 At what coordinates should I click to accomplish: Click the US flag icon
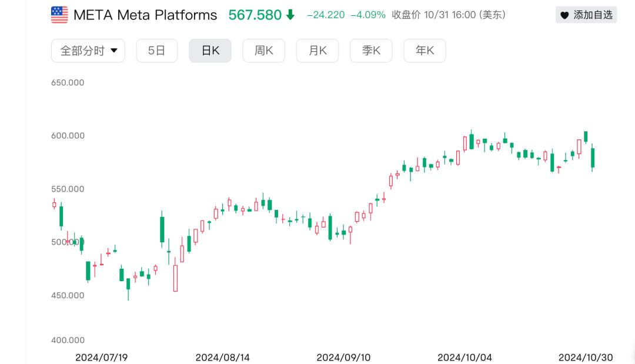point(59,15)
